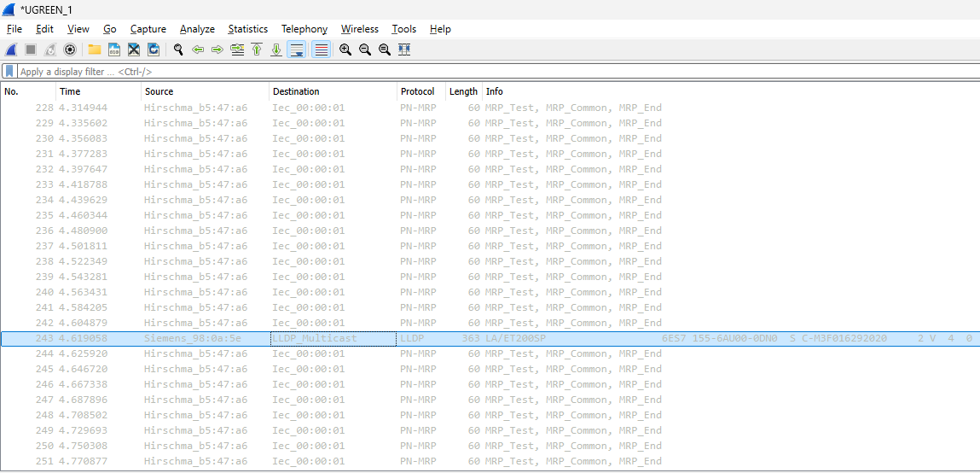Go back to previous packet arrow
980x473 pixels.
(x=198, y=50)
